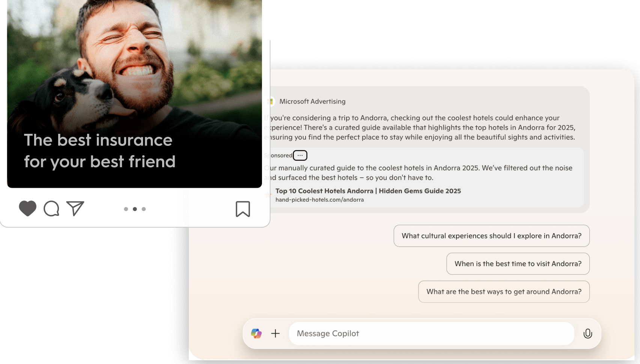The height and width of the screenshot is (364, 640).
Task: Like the pet insurance post with heart icon
Action: 27,209
